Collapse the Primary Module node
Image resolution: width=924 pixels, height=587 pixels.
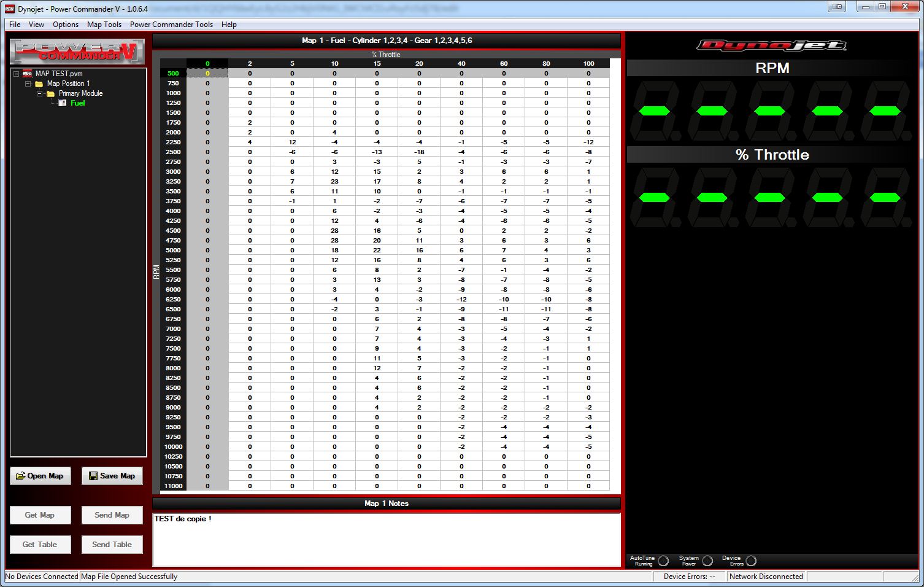tap(39, 93)
